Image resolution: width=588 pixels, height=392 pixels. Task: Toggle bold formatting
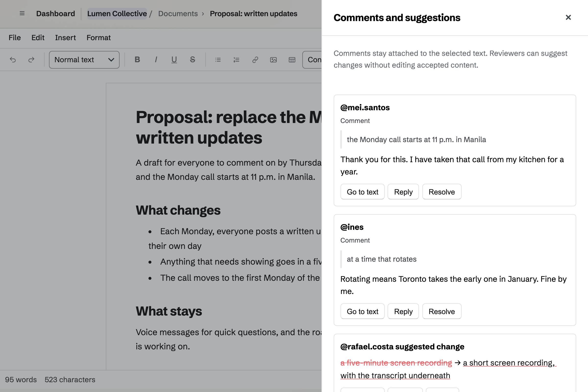(x=137, y=60)
